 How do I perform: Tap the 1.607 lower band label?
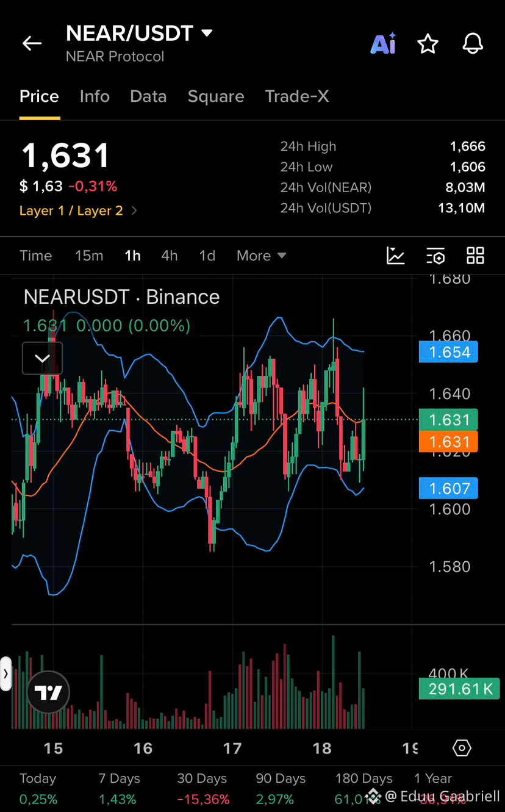tap(449, 488)
